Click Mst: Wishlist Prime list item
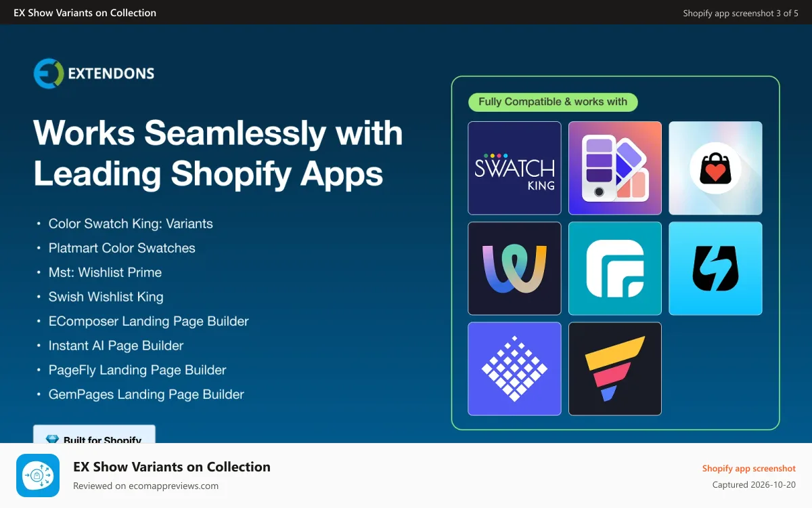 [x=105, y=272]
